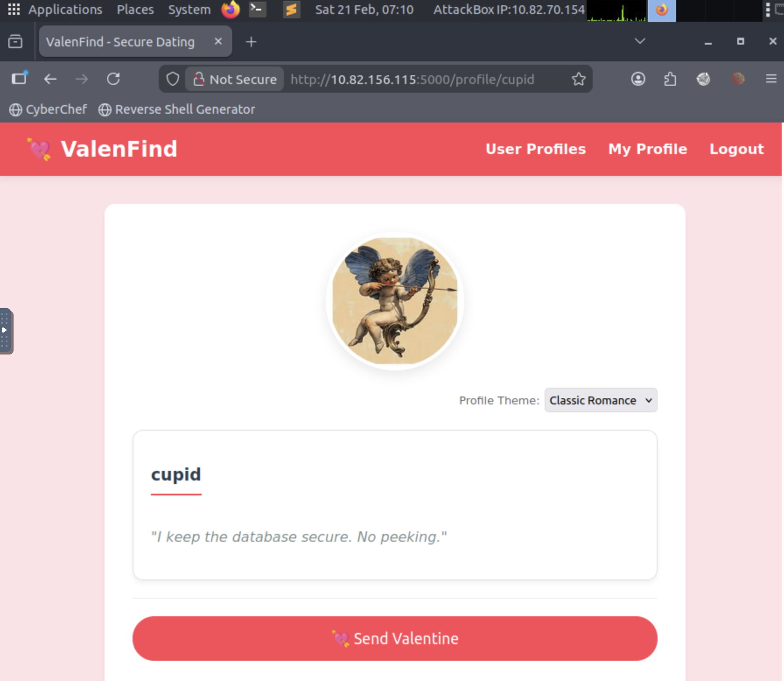Go back using the browser back arrow
This screenshot has height=681, width=784.
coord(50,79)
